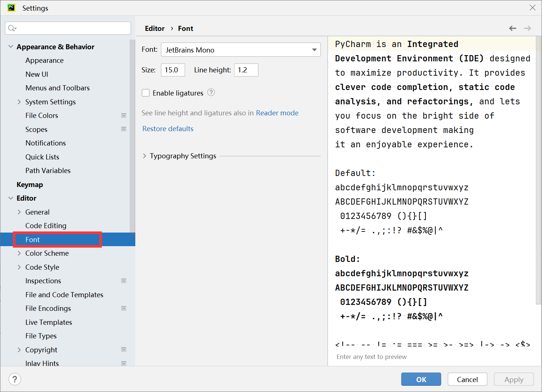This screenshot has width=542, height=392.
Task: Click the Help question mark button
Action: click(x=15, y=379)
